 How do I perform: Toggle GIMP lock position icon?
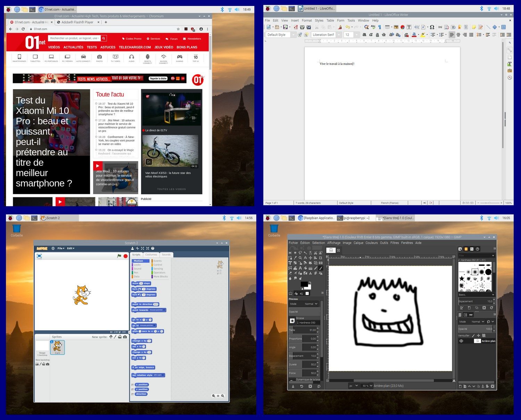[479, 336]
